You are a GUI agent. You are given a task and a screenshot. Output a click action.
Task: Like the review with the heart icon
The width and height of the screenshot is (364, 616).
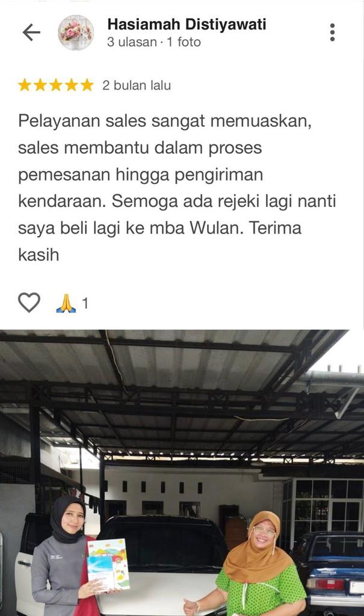pyautogui.click(x=29, y=303)
